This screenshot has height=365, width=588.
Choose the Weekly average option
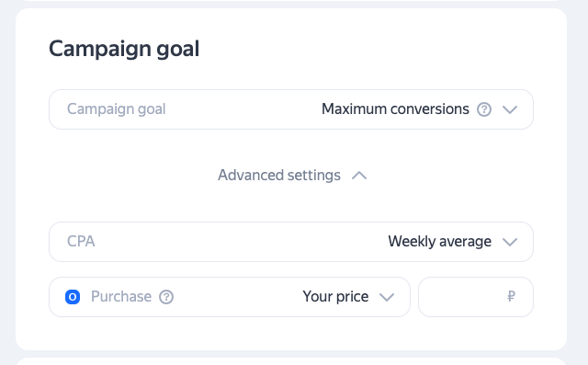pos(439,242)
